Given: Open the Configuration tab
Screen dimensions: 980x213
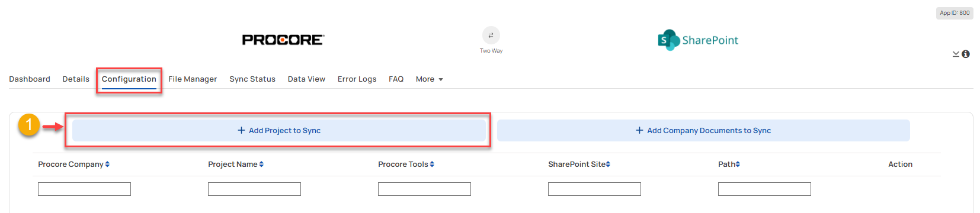Looking at the screenshot, I should click(x=129, y=79).
